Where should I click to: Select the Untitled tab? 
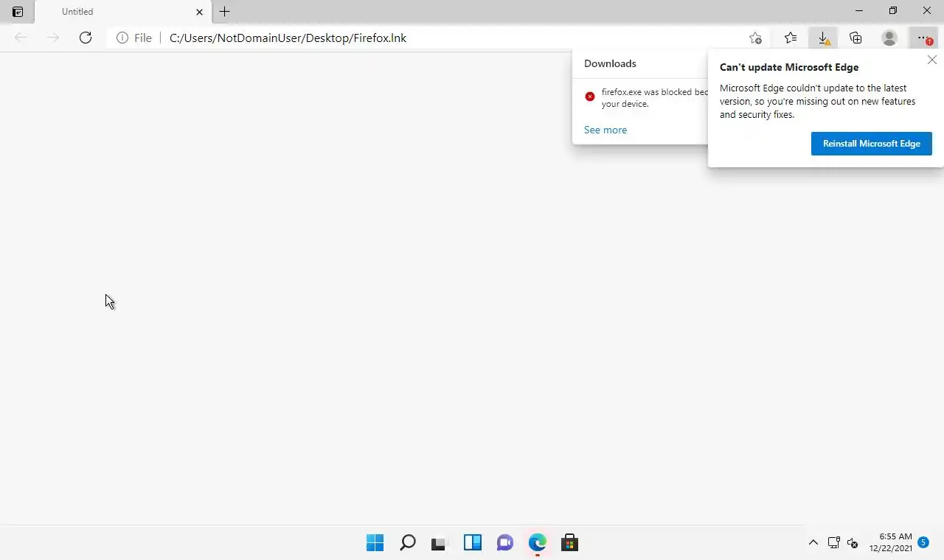123,12
